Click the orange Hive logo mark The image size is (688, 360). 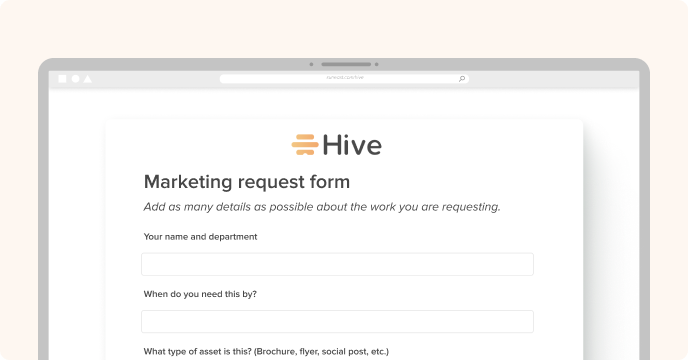point(305,144)
